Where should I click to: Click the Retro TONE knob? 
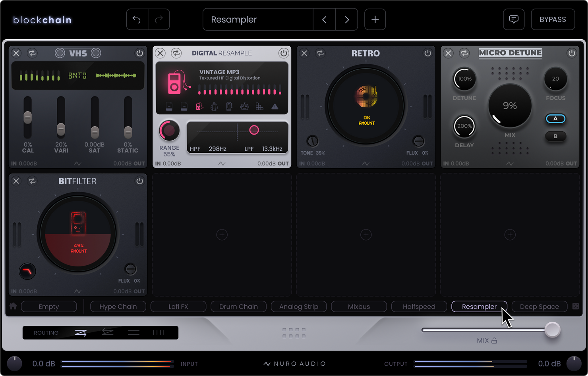click(313, 141)
